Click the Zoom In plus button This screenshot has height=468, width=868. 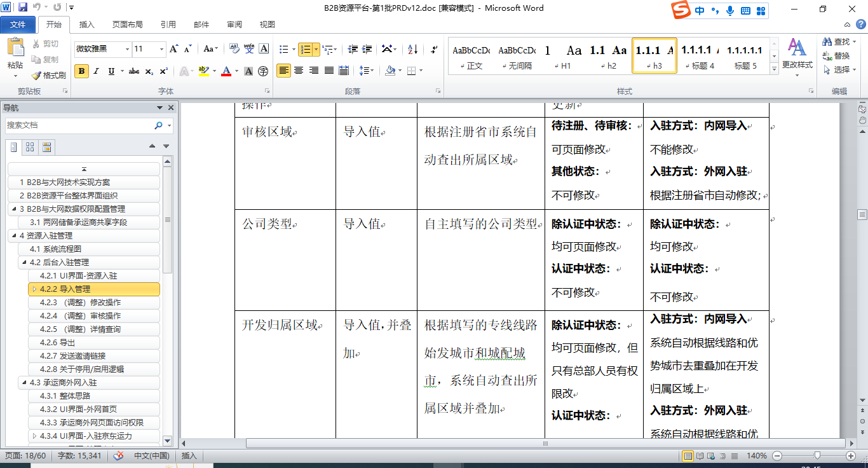[x=851, y=456]
